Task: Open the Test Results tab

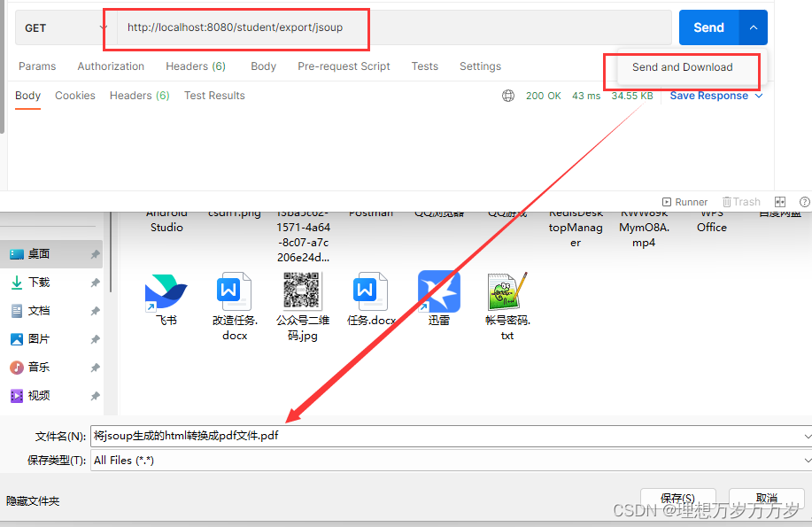Action: coord(214,96)
